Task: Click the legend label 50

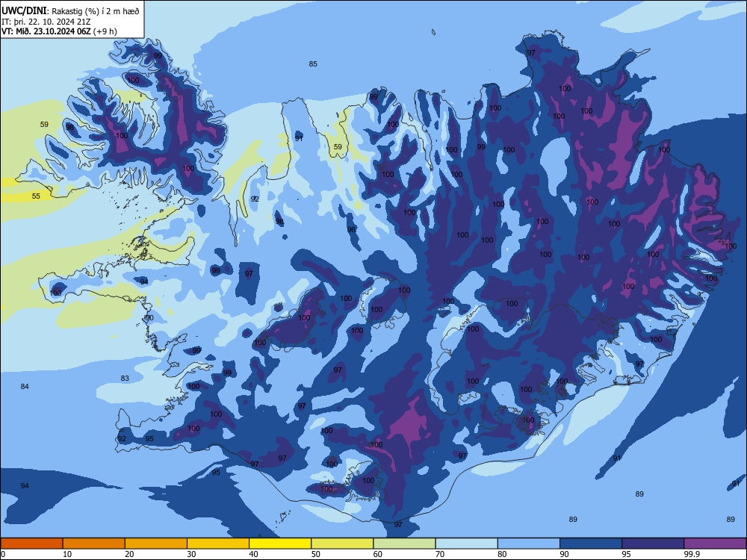Action: [315, 554]
